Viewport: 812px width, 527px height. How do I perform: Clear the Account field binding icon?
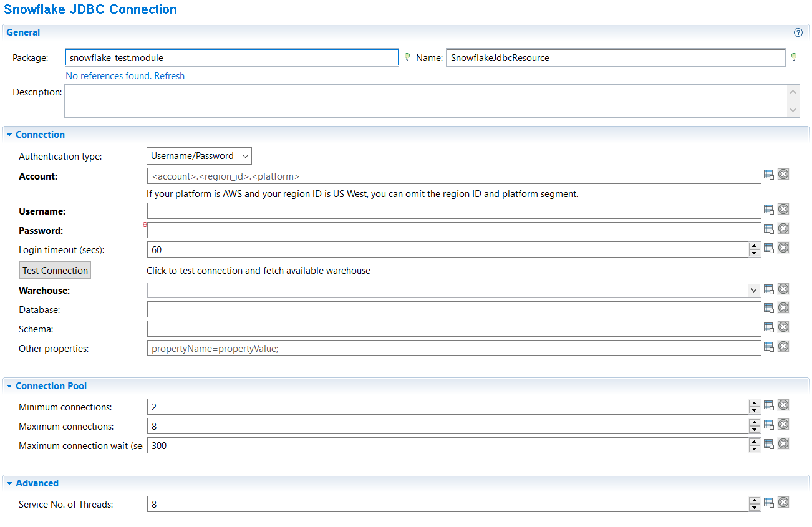(783, 174)
